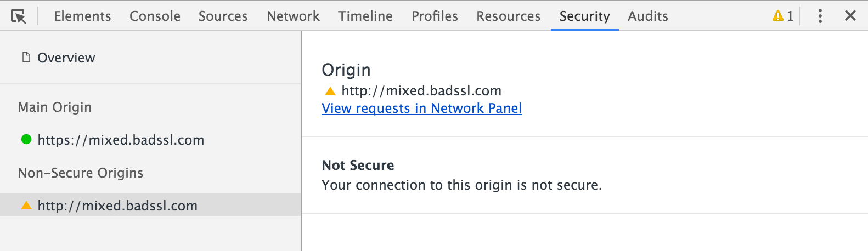This screenshot has width=868, height=251.
Task: Open the DevTools three-dot menu
Action: point(820,16)
